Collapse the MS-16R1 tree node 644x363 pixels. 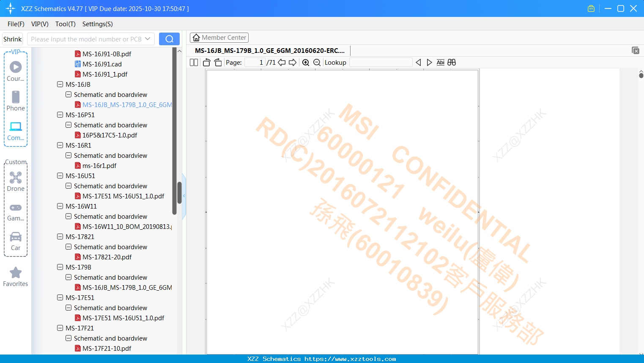coord(60,145)
